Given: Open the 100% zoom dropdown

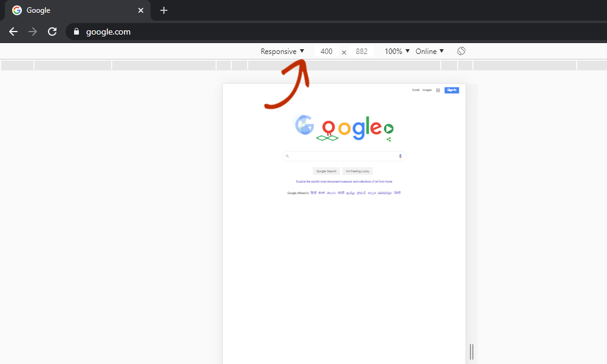Looking at the screenshot, I should [x=397, y=52].
